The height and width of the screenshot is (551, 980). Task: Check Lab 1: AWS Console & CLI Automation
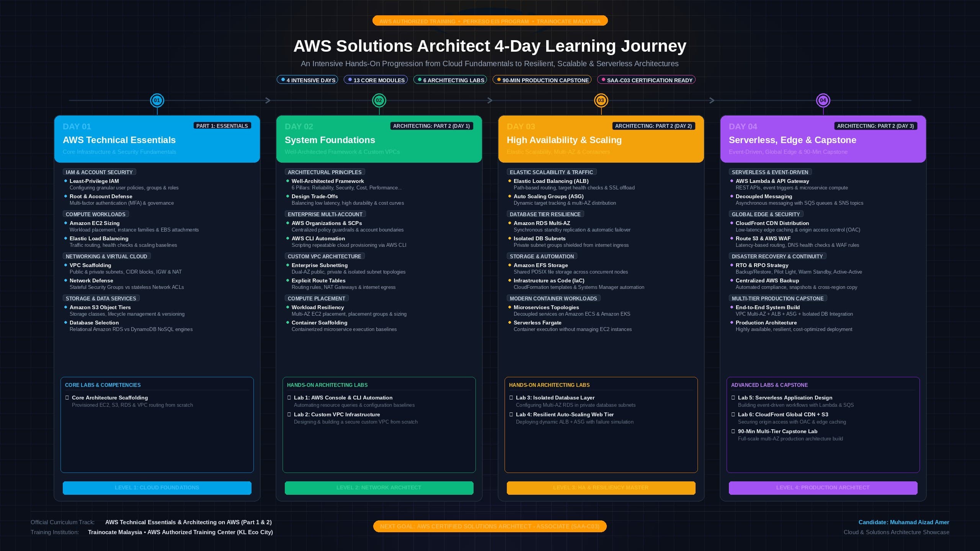tap(289, 398)
